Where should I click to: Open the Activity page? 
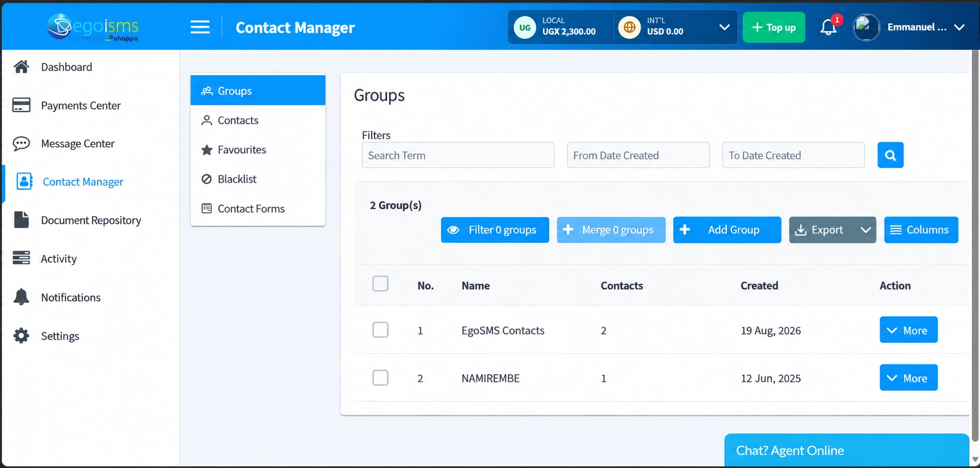click(x=59, y=259)
